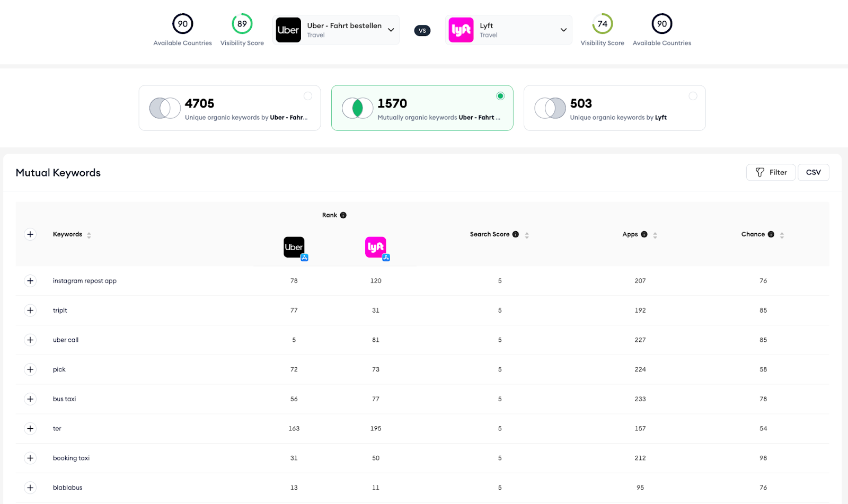Screen dimensions: 848x504
Task: Expand the instagram repost app row
Action: coord(30,281)
